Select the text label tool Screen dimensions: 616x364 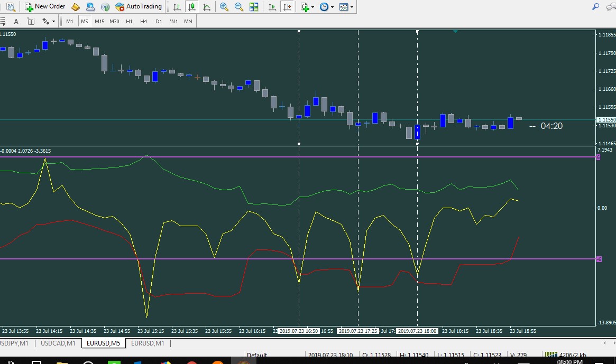tap(31, 21)
